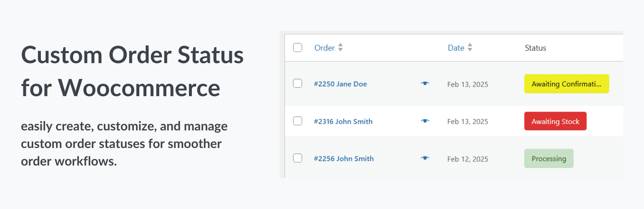This screenshot has height=209, width=644.
Task: Click the sort arrows beside Order
Action: tap(340, 48)
